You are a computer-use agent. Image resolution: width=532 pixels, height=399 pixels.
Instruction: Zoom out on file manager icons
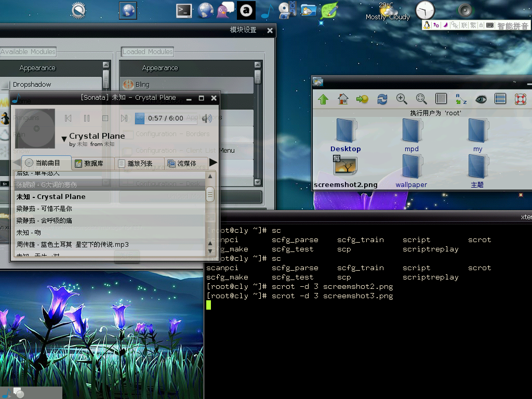click(421, 99)
